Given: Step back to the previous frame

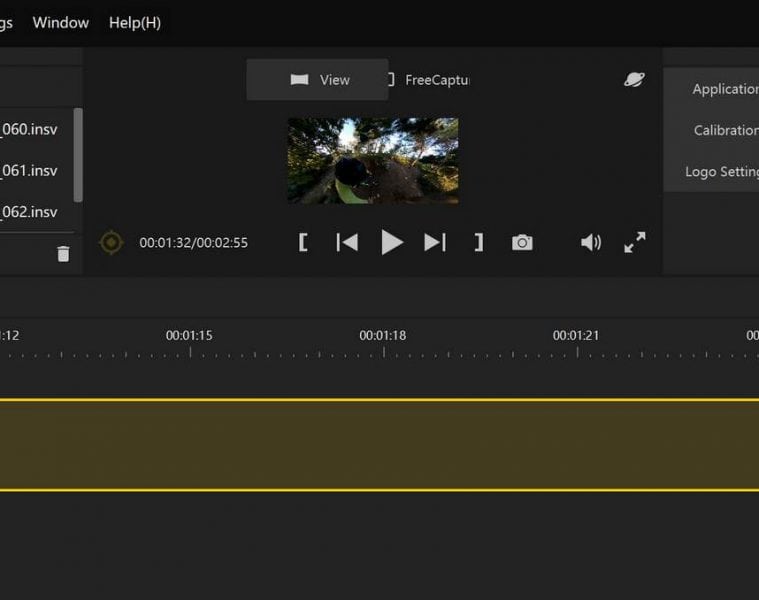Looking at the screenshot, I should [347, 242].
